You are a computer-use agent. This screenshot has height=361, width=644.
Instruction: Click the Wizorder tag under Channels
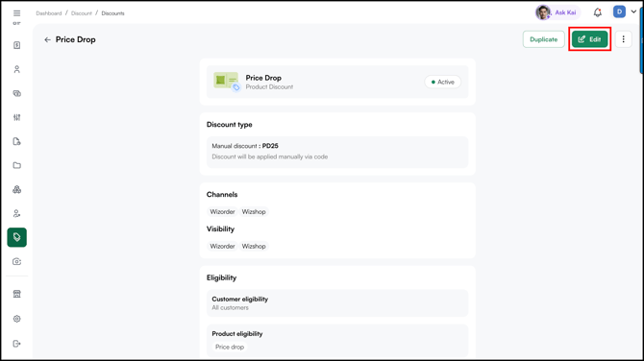[x=222, y=211]
